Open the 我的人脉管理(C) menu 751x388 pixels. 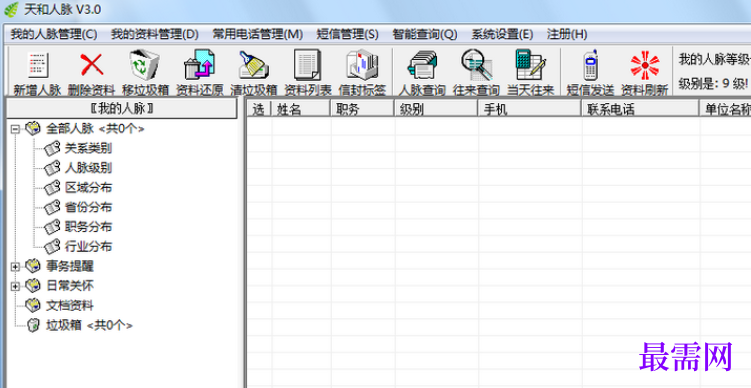(54, 34)
